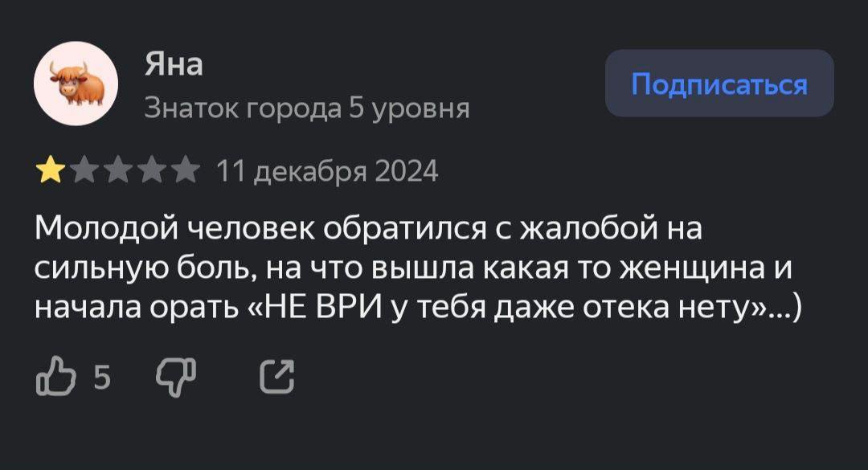Click the line starting with Молодой человек
This screenshot has width=868, height=470.
pyautogui.click(x=369, y=229)
